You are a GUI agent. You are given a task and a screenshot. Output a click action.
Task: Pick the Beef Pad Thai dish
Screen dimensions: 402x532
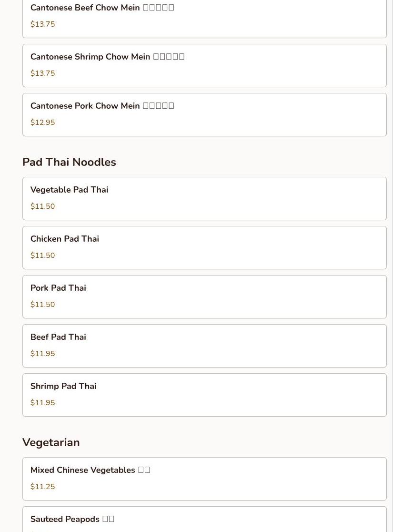pos(204,346)
